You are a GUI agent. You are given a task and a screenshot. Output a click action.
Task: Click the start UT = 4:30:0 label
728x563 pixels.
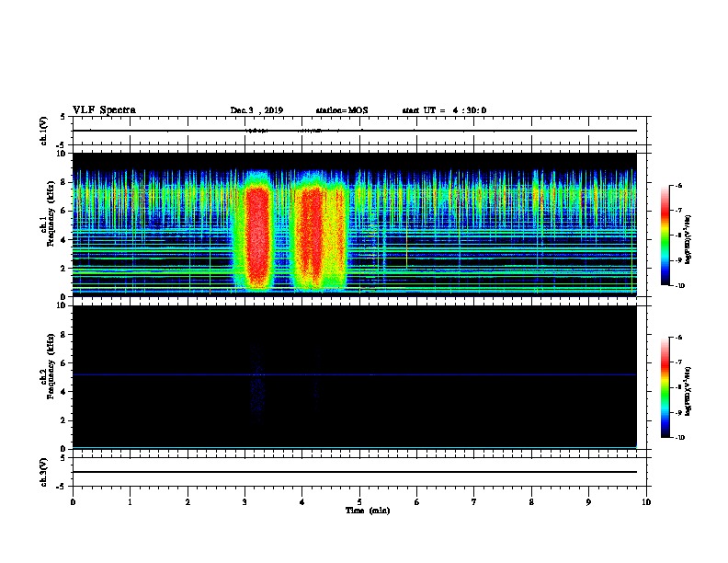pyautogui.click(x=444, y=110)
